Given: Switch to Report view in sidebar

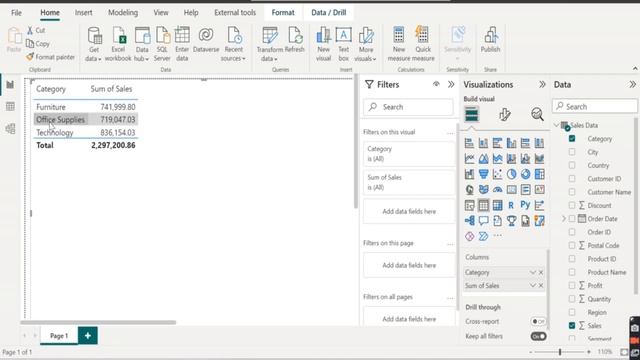Looking at the screenshot, I should (10, 84).
